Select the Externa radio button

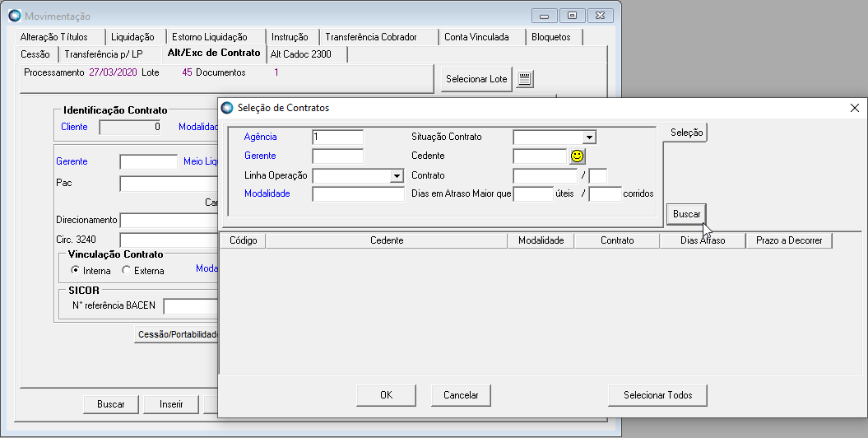126,270
